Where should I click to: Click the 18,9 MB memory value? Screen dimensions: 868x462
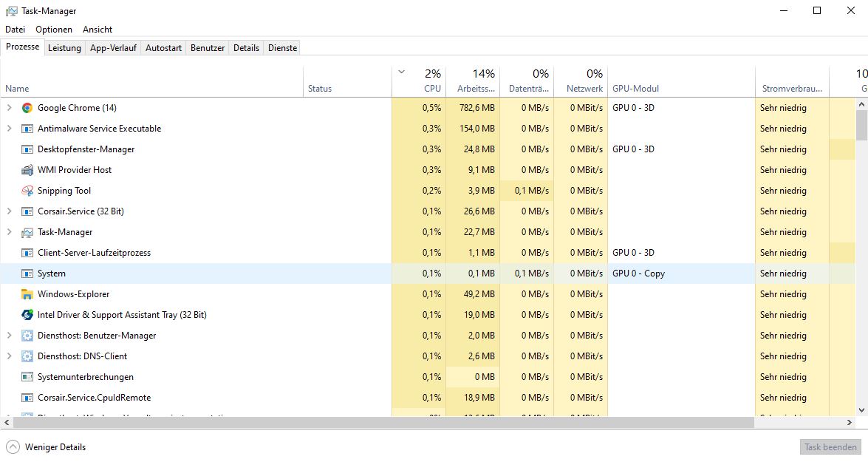coord(479,398)
